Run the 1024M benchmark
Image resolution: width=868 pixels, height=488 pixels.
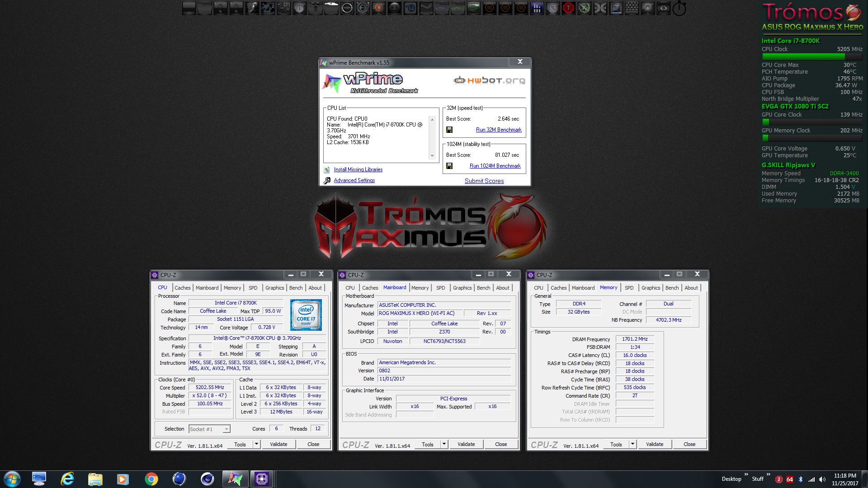click(495, 166)
